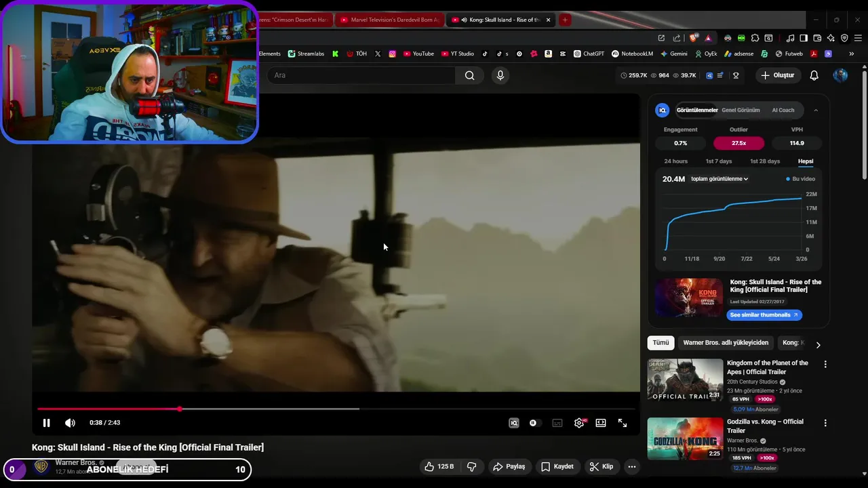Screen dimensions: 868x488
Task: Open the player settings gear
Action: point(579,423)
